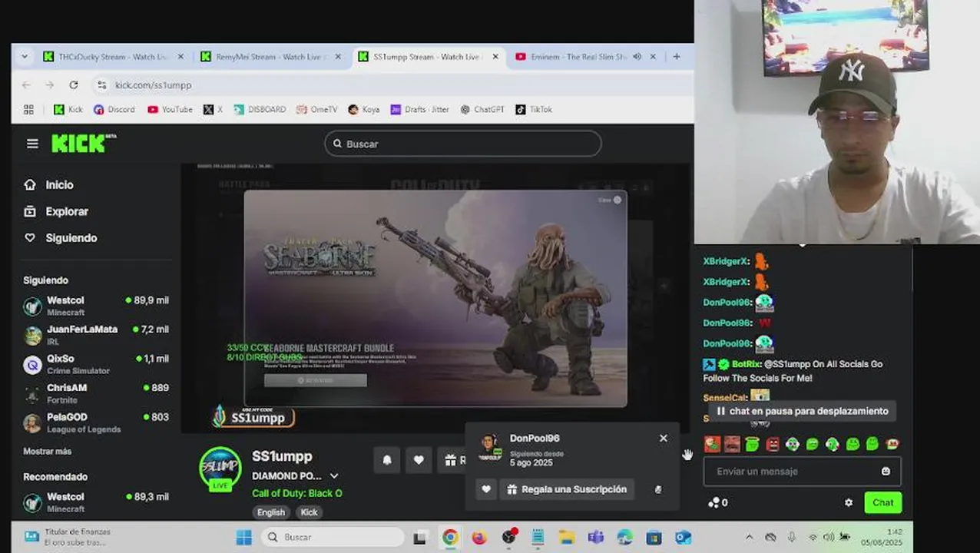
Task: Open the X bookmark
Action: (x=213, y=110)
